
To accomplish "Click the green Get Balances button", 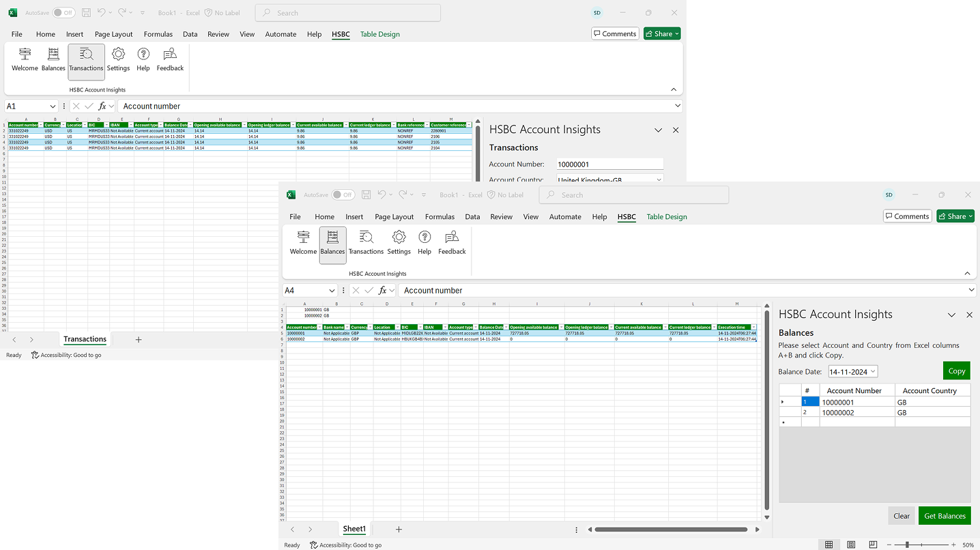I will pyautogui.click(x=945, y=516).
